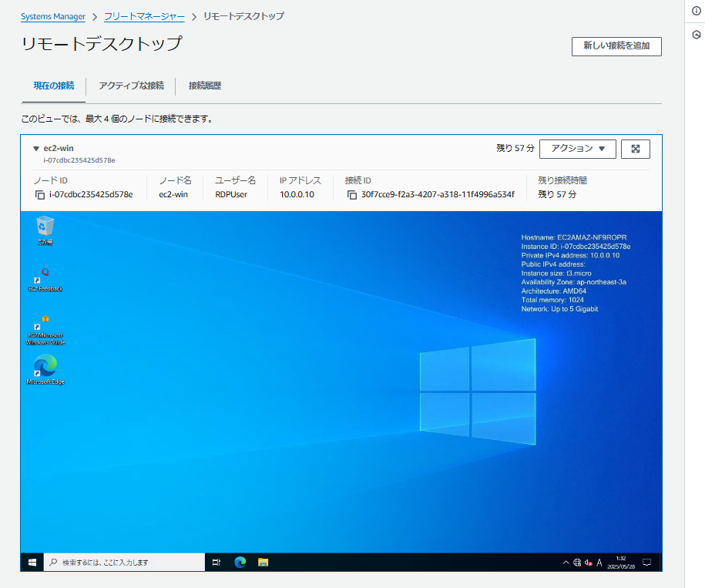Collapse the ec2-win node panel triangle
The height and width of the screenshot is (588, 705).
point(36,148)
